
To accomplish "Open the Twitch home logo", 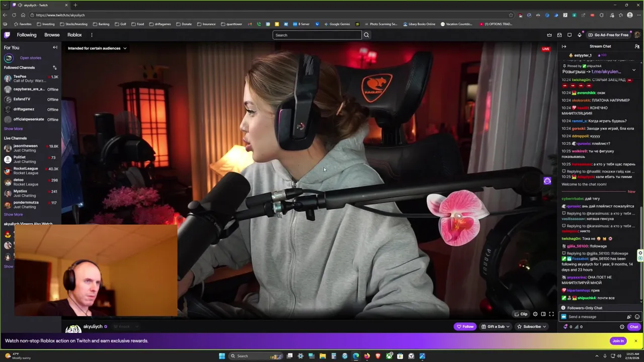I will point(7,35).
